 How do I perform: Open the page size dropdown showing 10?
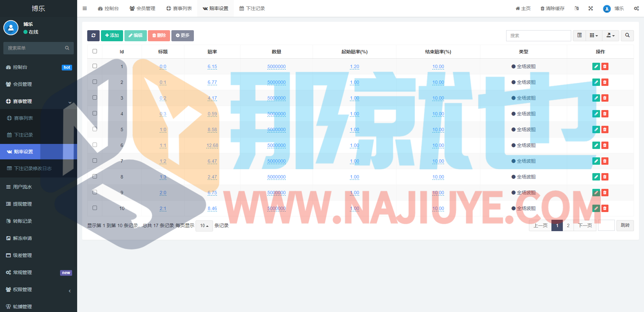204,226
